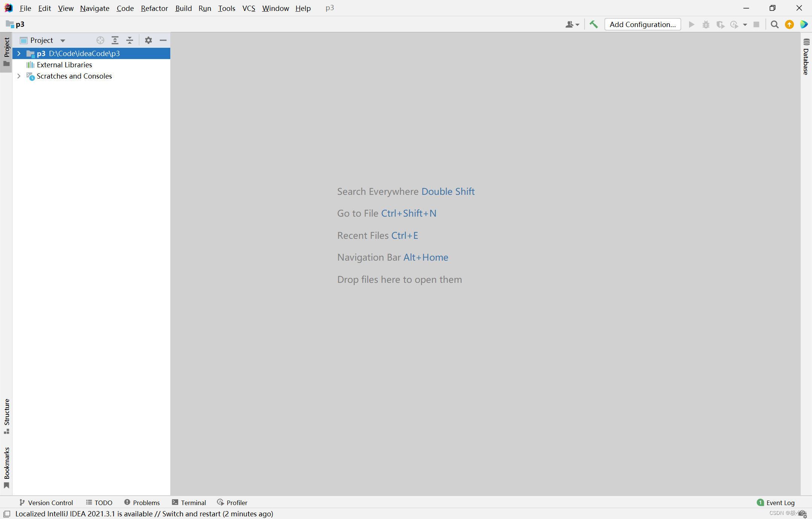Open the Code menu
Image resolution: width=812 pixels, height=519 pixels.
pyautogui.click(x=125, y=8)
